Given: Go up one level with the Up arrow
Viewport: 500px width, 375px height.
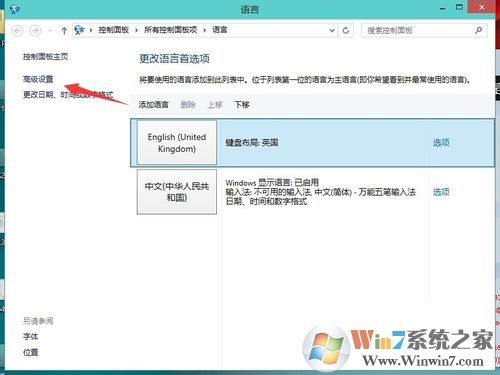Looking at the screenshot, I should pyautogui.click(x=64, y=31).
